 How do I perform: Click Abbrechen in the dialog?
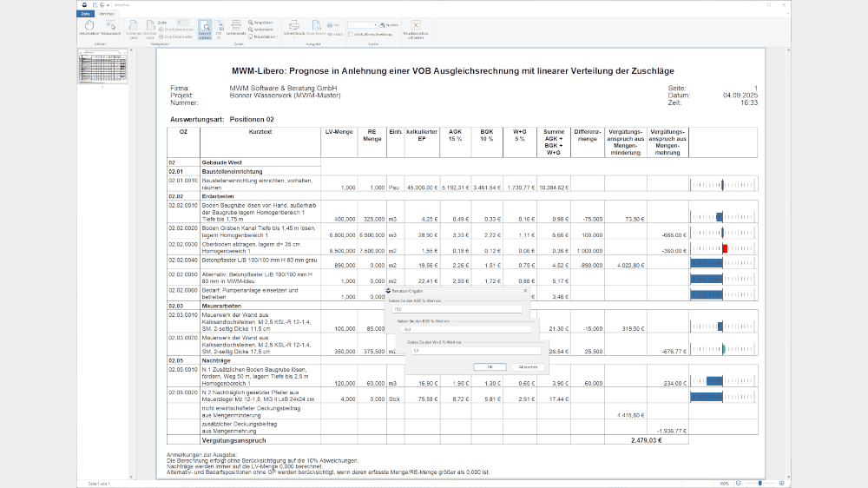(x=528, y=367)
